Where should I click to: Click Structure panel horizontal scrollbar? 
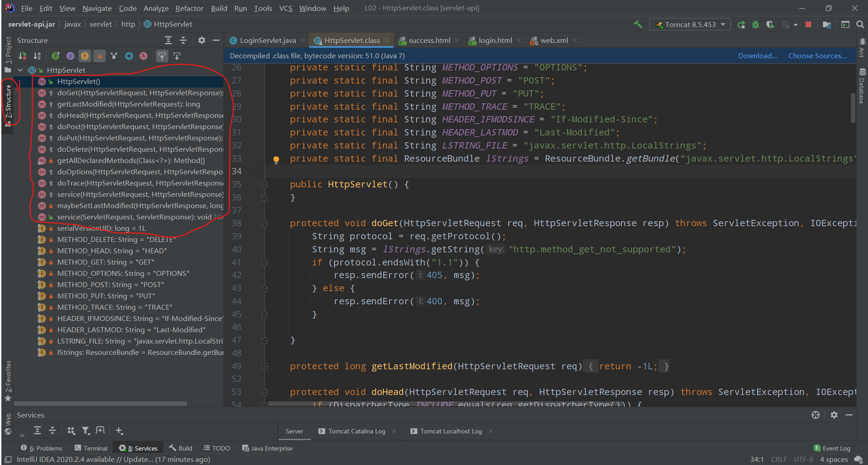[x=100, y=404]
